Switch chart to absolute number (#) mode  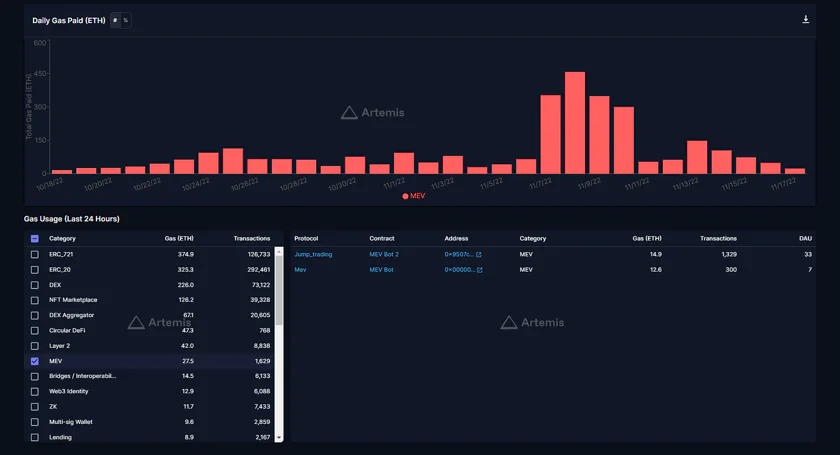[115, 20]
